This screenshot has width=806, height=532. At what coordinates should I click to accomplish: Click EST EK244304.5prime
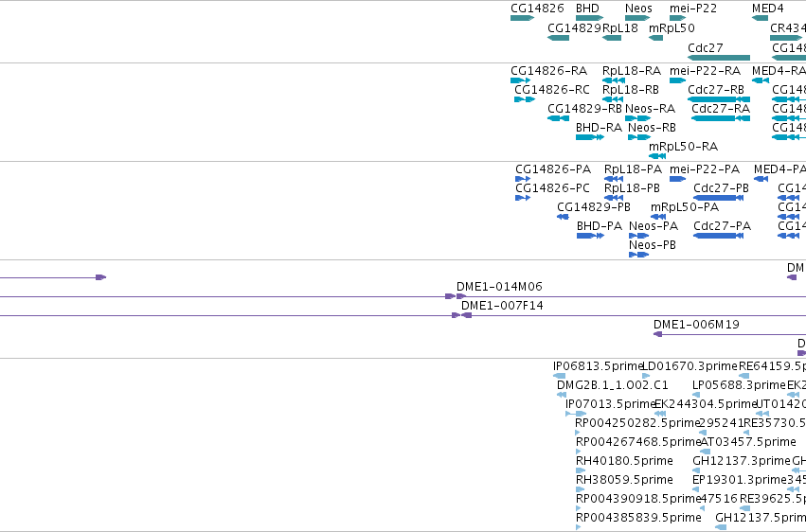tap(706, 404)
